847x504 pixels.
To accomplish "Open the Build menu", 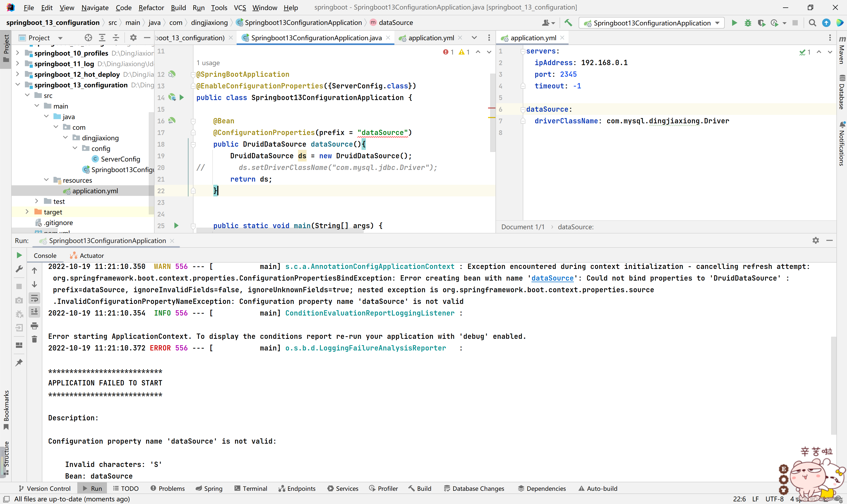I will click(x=178, y=7).
